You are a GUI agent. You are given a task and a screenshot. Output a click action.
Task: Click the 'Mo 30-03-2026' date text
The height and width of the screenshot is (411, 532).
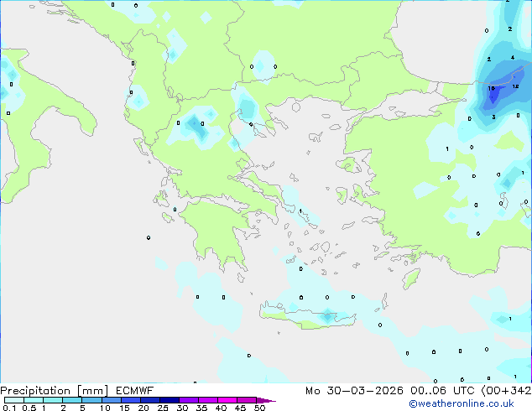tap(354, 391)
